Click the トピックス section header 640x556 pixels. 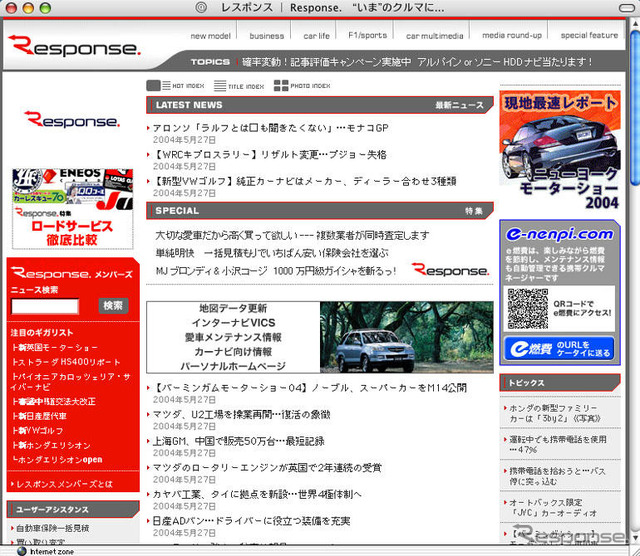(560, 383)
